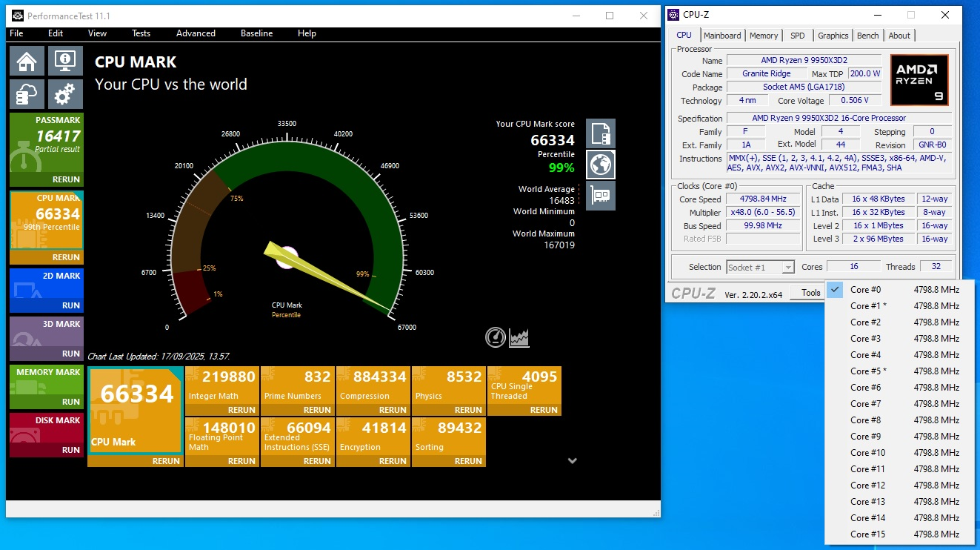Switch to the gauge view icon

tap(496, 337)
